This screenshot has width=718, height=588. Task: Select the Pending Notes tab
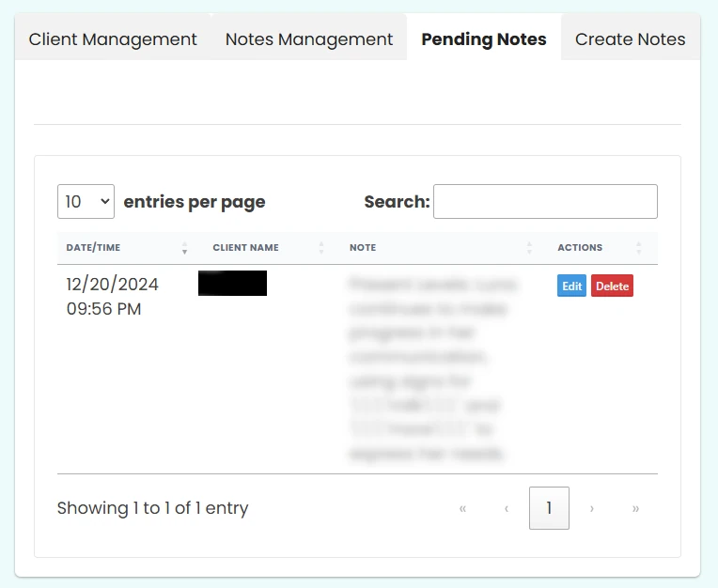484,39
